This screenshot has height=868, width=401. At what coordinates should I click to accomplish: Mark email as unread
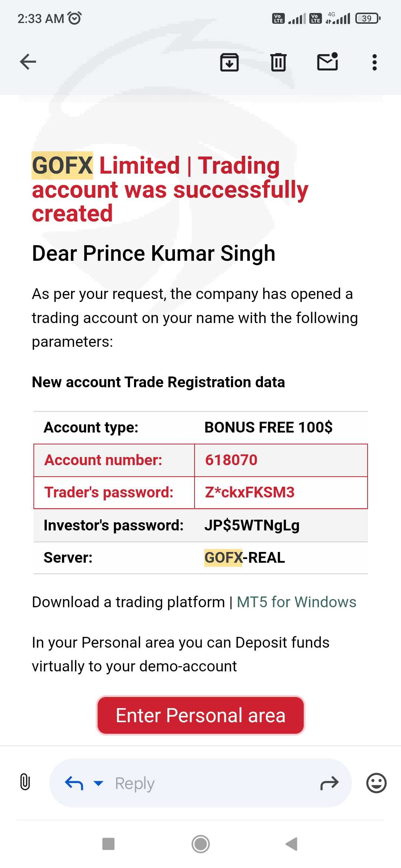[327, 62]
